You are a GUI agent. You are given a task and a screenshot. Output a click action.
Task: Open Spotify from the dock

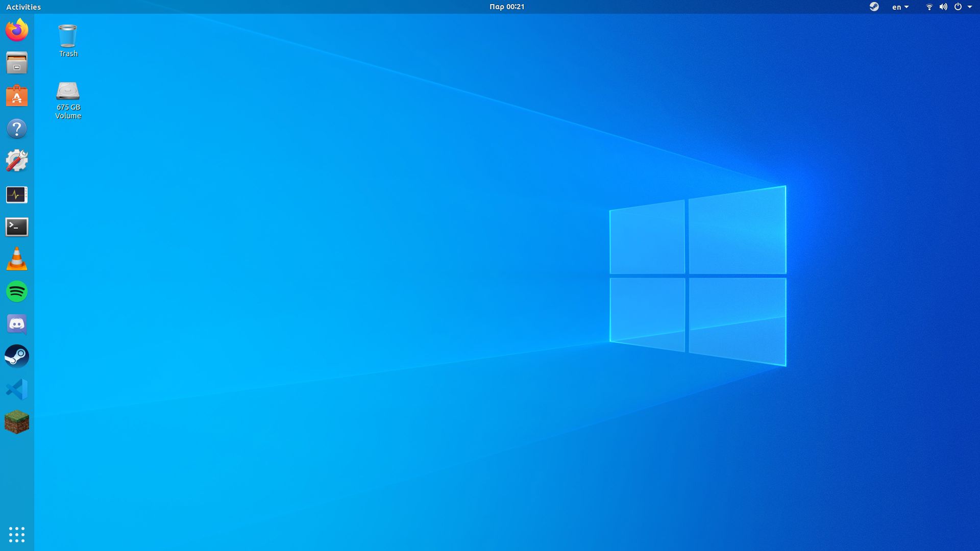(x=17, y=292)
